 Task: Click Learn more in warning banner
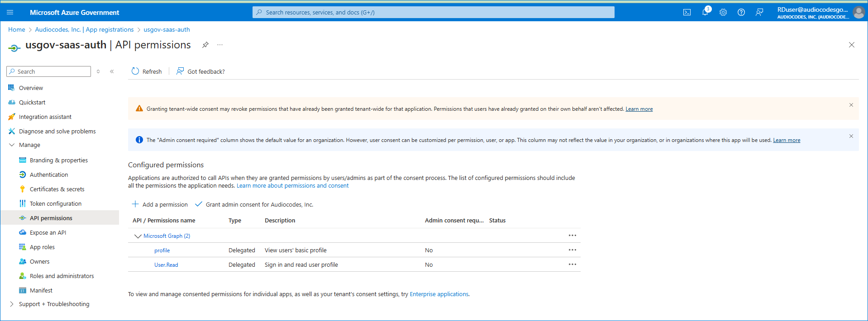pyautogui.click(x=639, y=109)
